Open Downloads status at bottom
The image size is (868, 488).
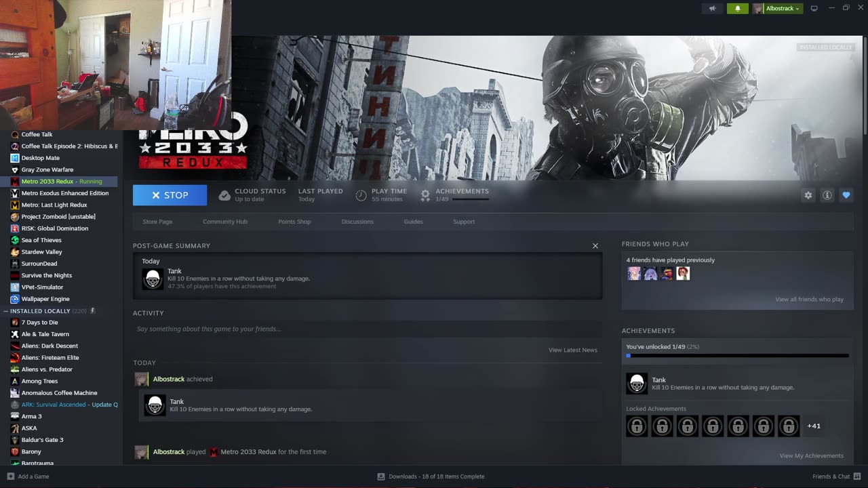(431, 476)
